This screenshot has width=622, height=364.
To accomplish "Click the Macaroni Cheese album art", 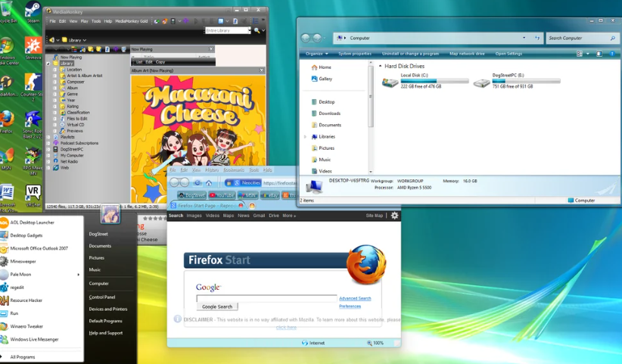I will point(198,138).
